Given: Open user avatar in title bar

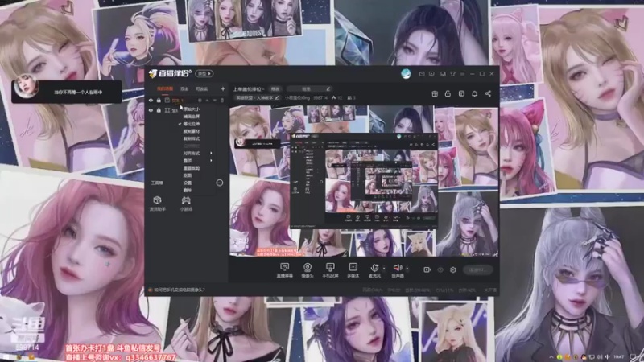Looking at the screenshot, I should [x=406, y=73].
